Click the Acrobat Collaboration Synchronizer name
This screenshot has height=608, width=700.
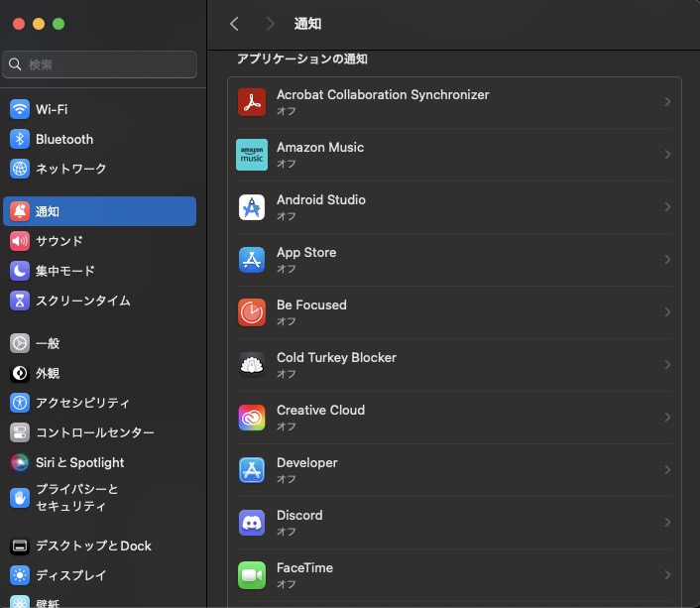coord(383,94)
